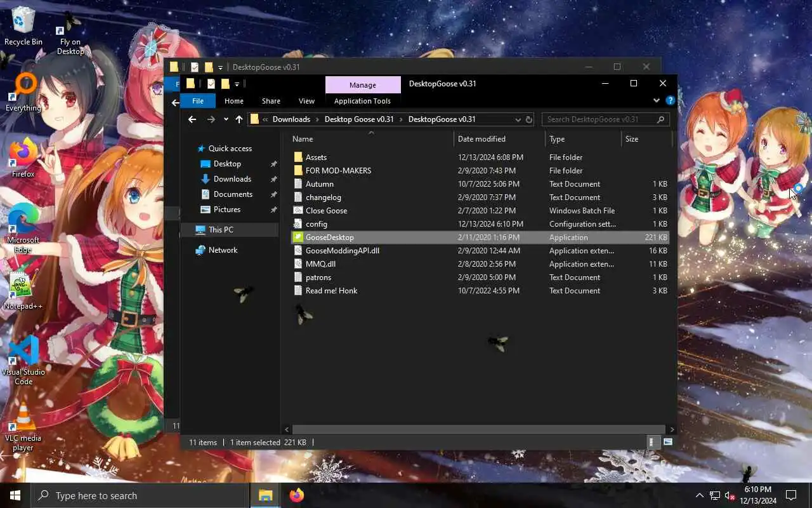812x508 pixels.
Task: Open the Microsoft Edge desktop shortcut
Action: click(23, 229)
